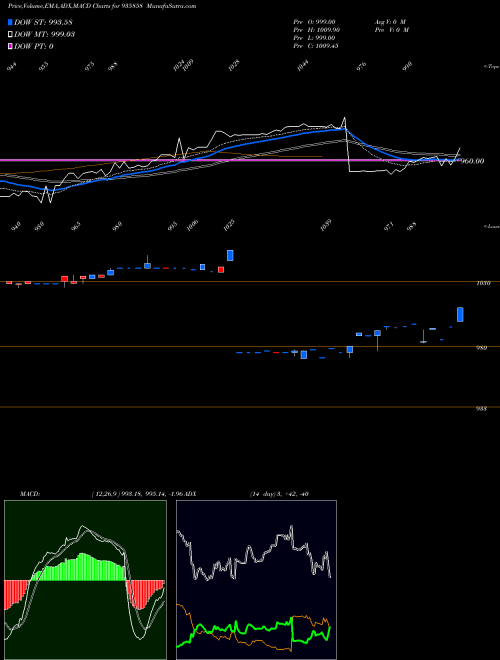Click the 976 top value label
500x660 pixels.
click(362, 66)
